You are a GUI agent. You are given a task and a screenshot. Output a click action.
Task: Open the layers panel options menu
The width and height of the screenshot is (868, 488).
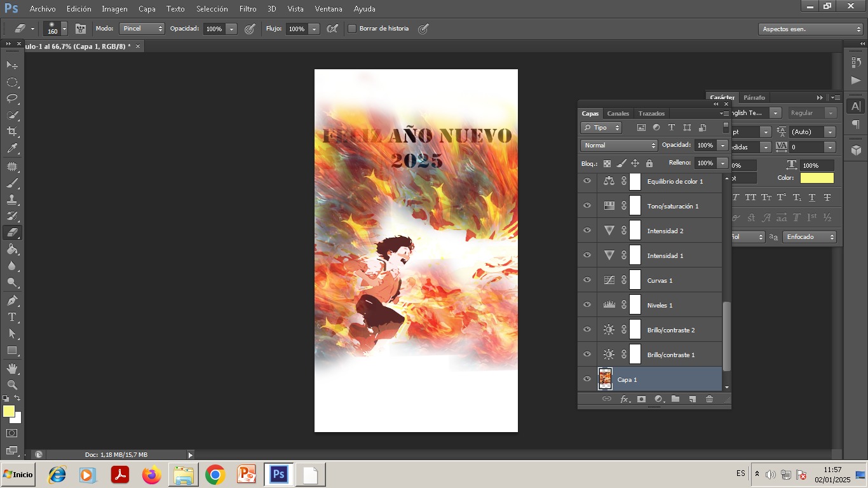[724, 113]
